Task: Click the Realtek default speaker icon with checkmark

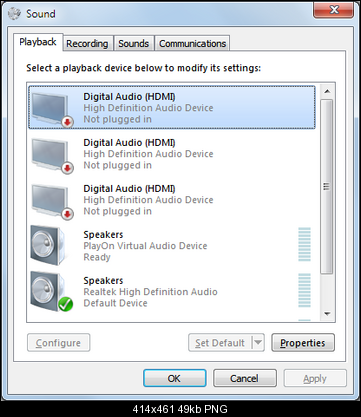Action: (52, 292)
